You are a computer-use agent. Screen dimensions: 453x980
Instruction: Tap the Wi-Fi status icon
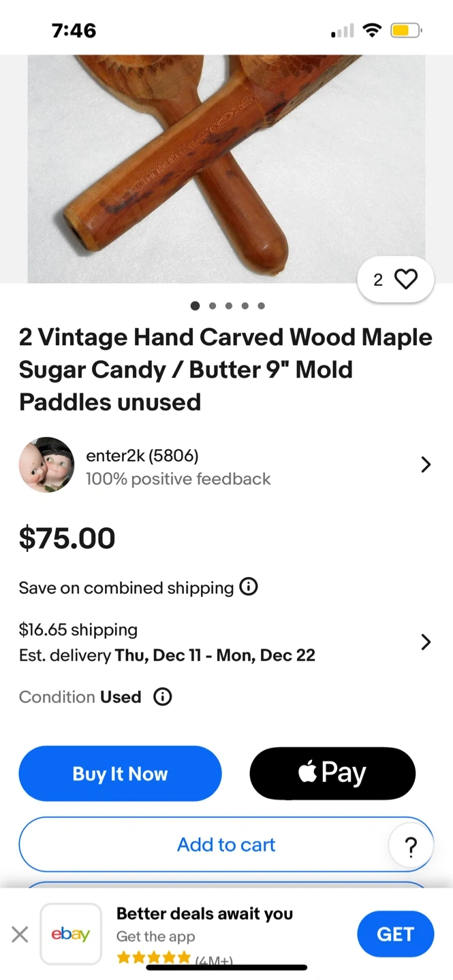point(372,31)
